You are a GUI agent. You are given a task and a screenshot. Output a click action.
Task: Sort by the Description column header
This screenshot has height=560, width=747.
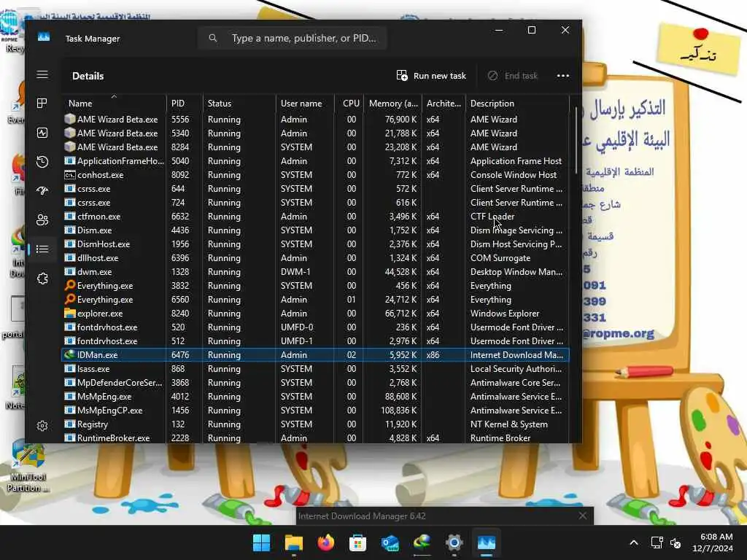517,103
